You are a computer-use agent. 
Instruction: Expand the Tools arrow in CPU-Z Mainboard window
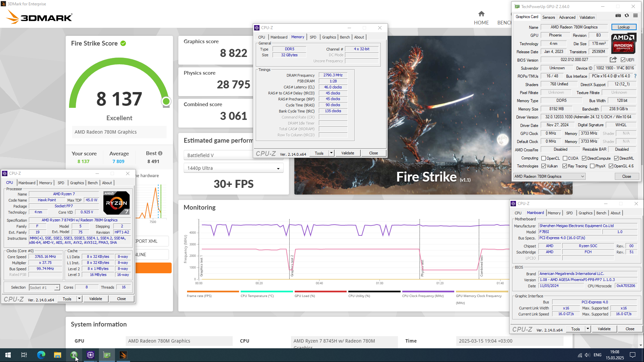[x=588, y=329]
